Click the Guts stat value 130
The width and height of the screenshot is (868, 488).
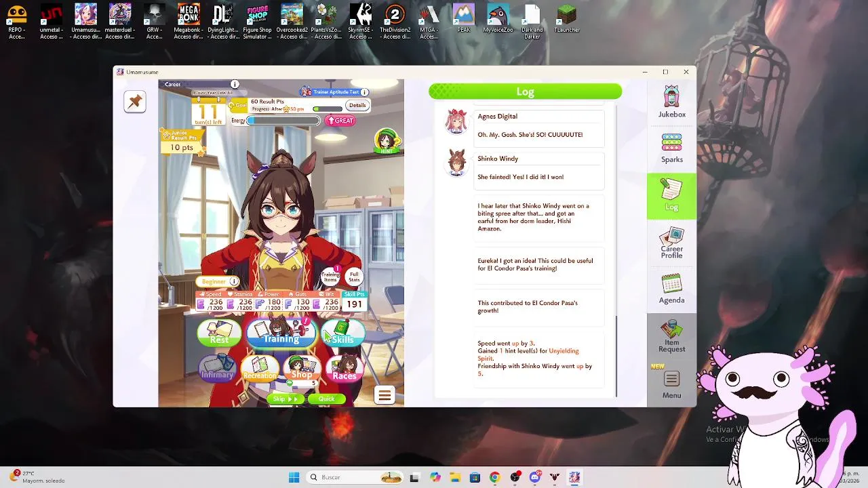(x=303, y=304)
